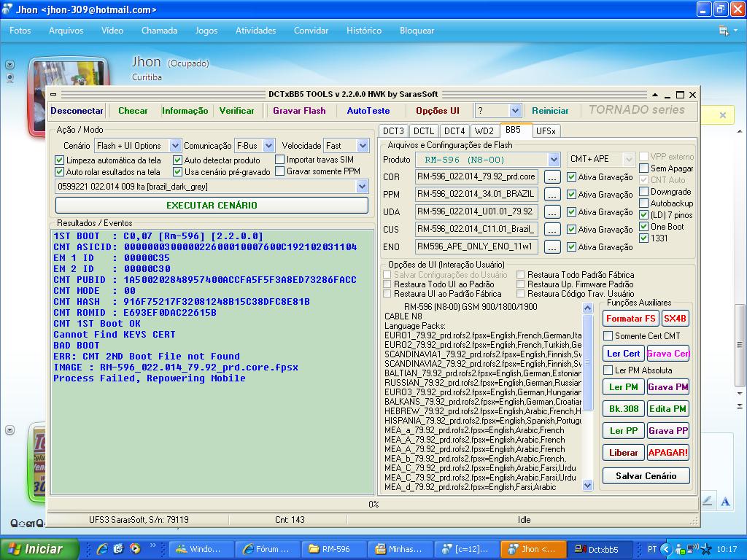
Task: Enable Gravar somente PPM
Action: 279,171
